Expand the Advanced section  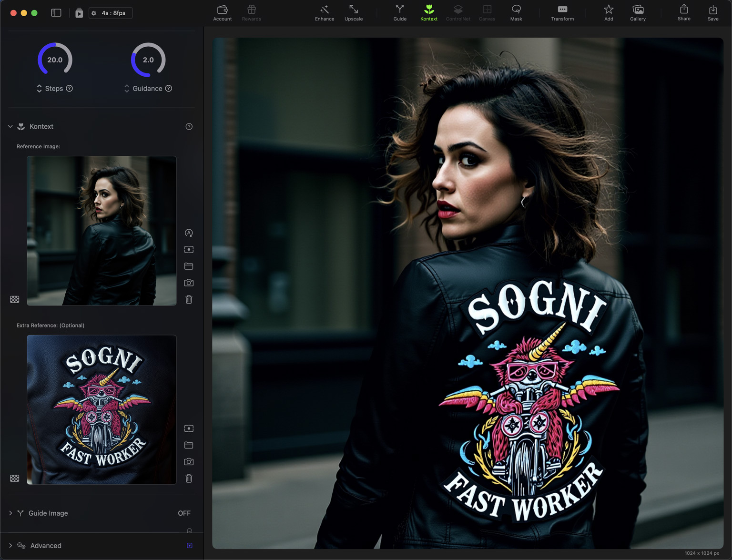10,546
